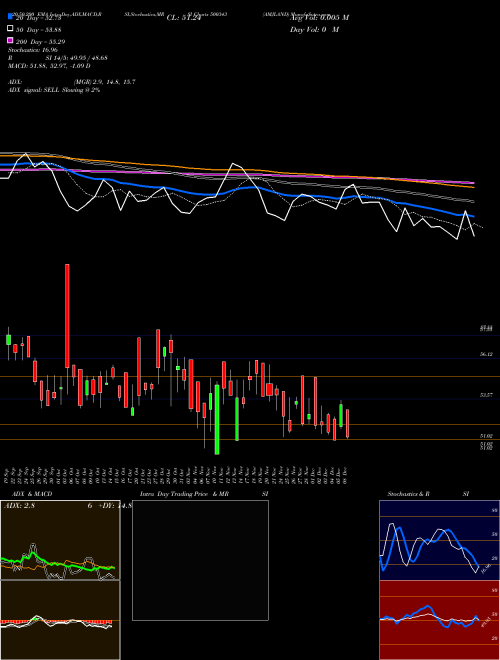The image size is (500, 660).
Task: Open the red RSI mini chart
Action: pos(439,620)
